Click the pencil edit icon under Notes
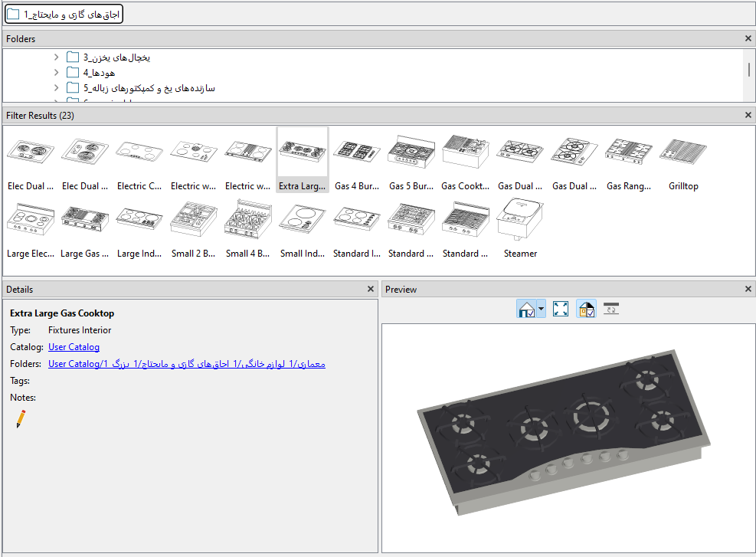 (21, 418)
